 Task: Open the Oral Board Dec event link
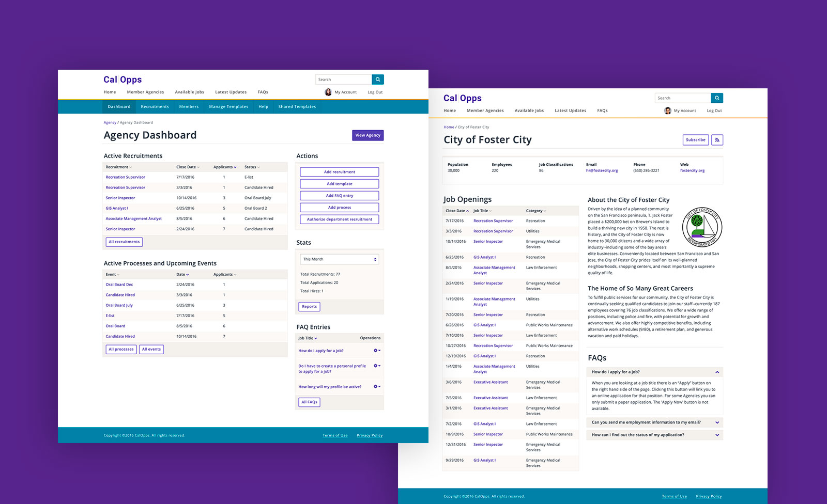point(119,285)
